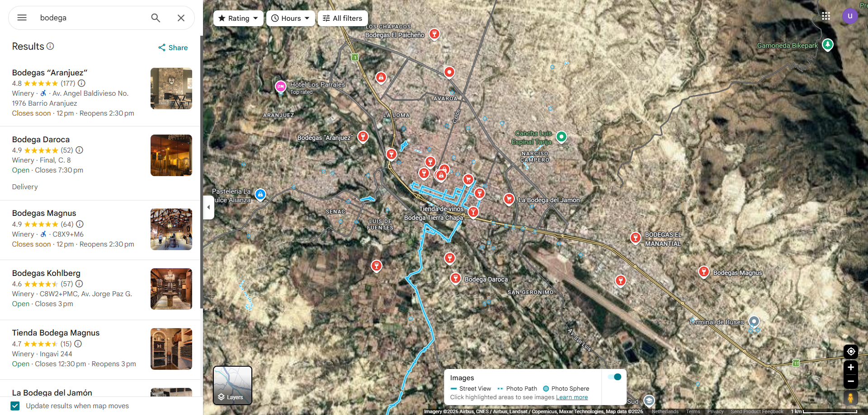
Task: Click the Netherlands region link
Action: tap(665, 411)
